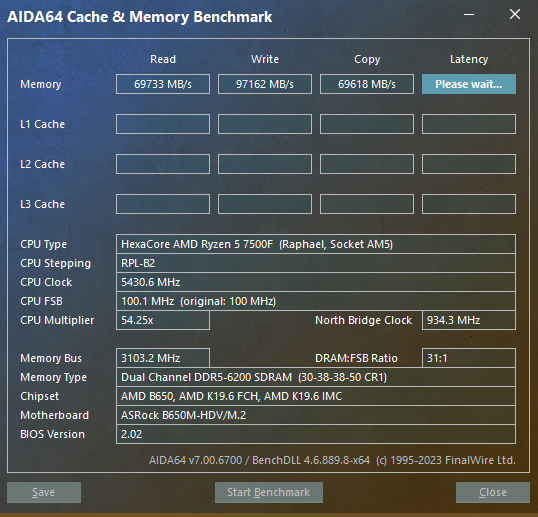538x517 pixels.
Task: Minimize the AIDA64 benchmark window
Action: pyautogui.click(x=469, y=14)
